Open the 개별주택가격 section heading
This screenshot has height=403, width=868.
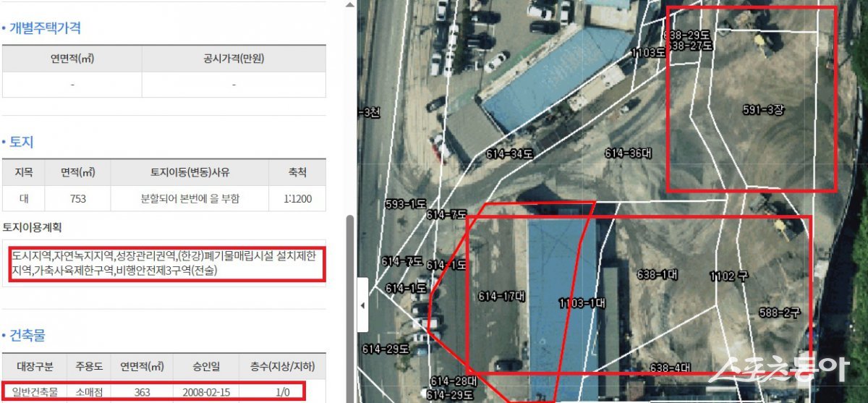45,28
